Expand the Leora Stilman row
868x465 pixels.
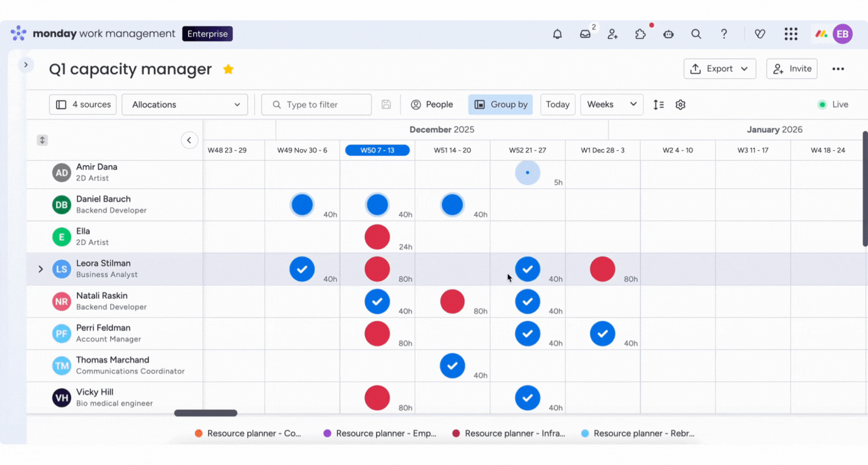coord(41,269)
